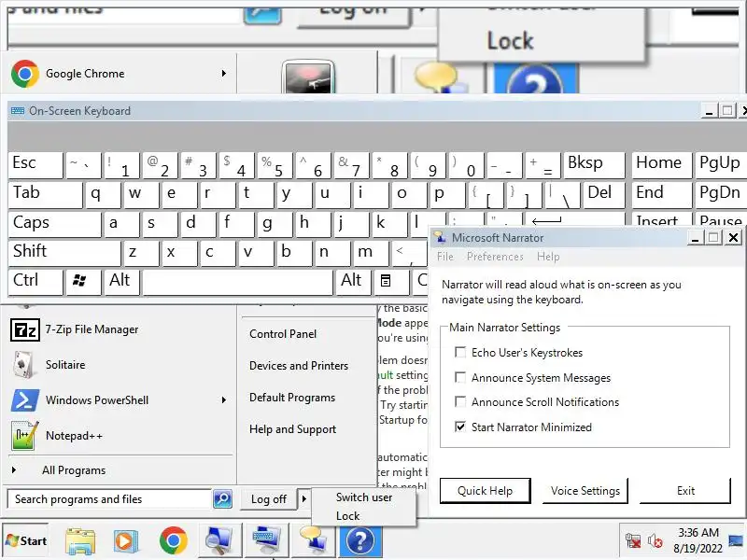747x560 pixels.
Task: Select the Magnifier taskbar icon
Action: (219, 540)
